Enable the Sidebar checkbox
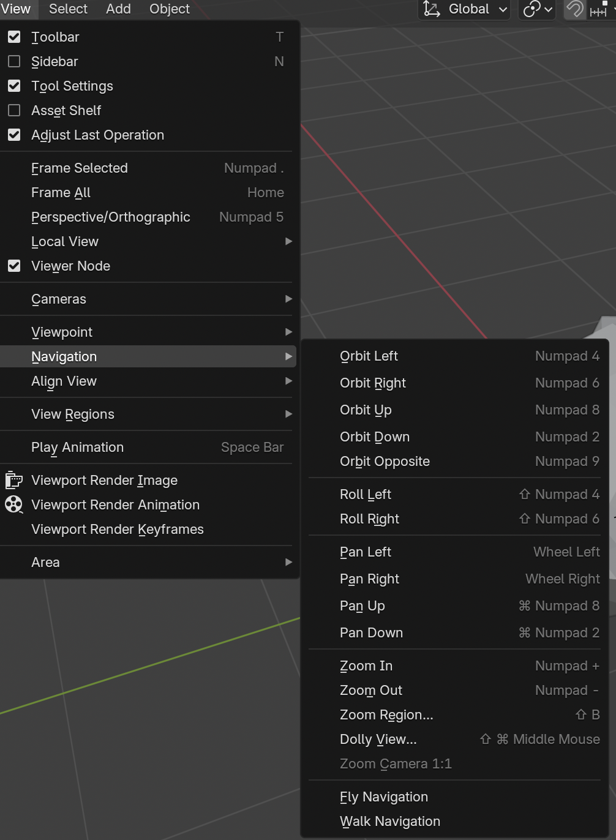 click(14, 62)
